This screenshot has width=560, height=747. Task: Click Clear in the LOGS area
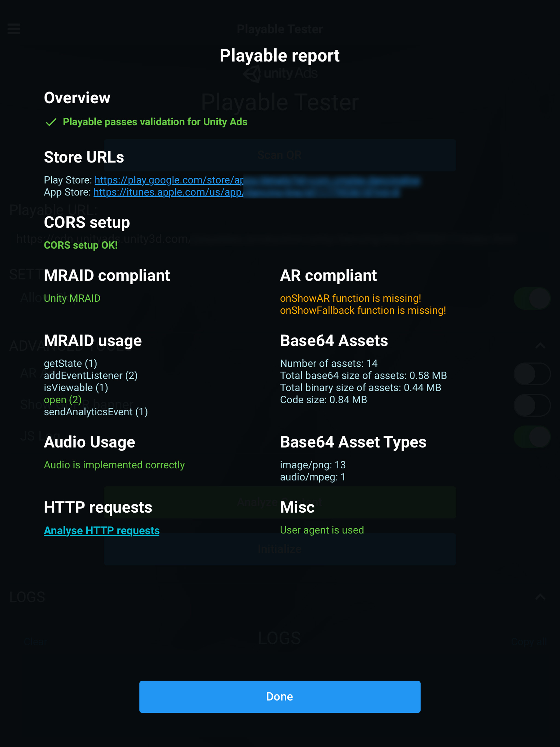[35, 642]
